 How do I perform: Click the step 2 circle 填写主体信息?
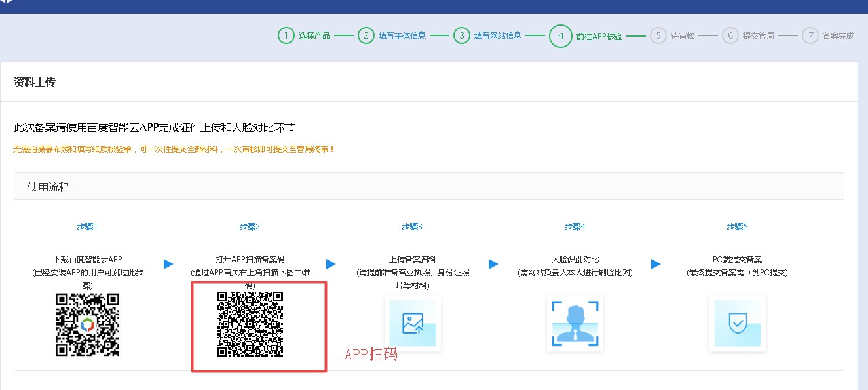click(366, 35)
